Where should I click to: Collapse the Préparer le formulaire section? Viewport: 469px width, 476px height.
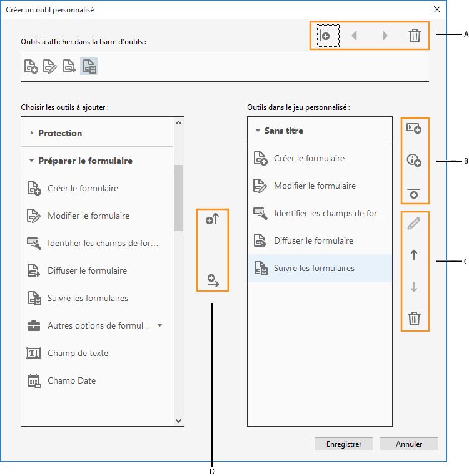33,161
